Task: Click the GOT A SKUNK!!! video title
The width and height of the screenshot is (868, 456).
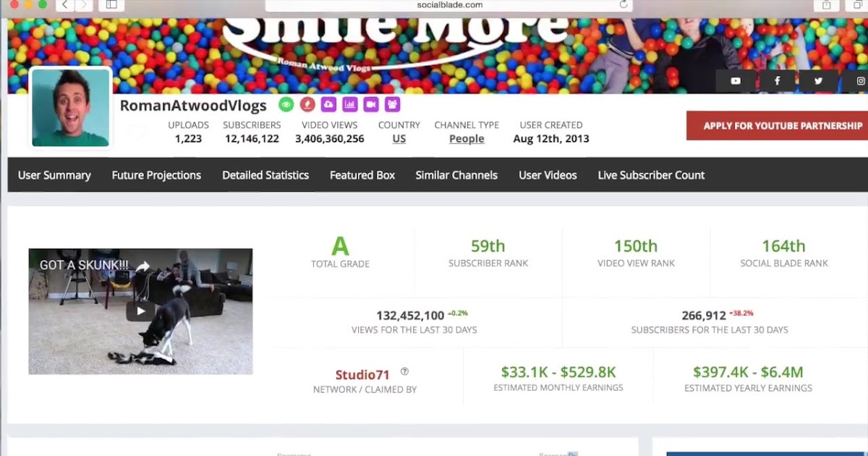Action: 84,266
